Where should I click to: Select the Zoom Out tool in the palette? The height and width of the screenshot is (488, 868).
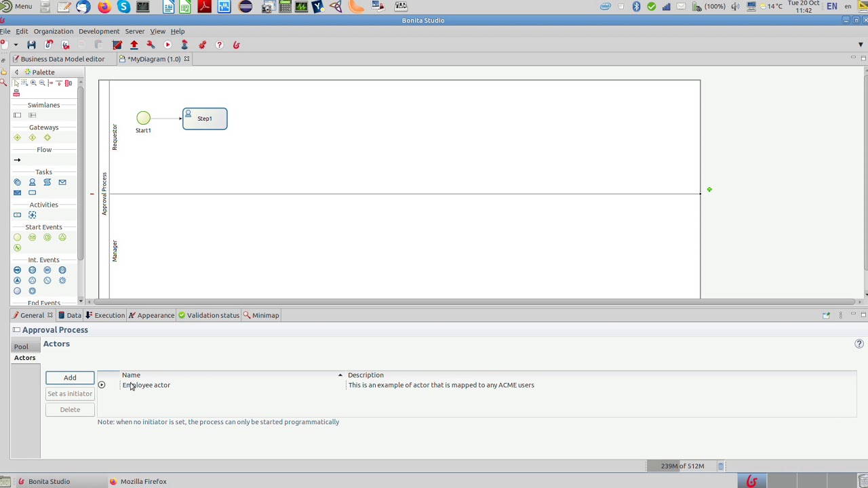[42, 83]
